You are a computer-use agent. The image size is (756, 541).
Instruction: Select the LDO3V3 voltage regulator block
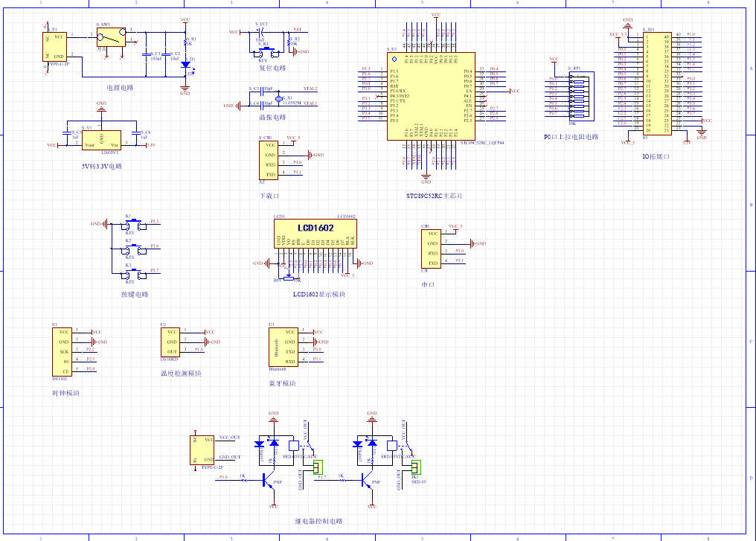click(101, 138)
